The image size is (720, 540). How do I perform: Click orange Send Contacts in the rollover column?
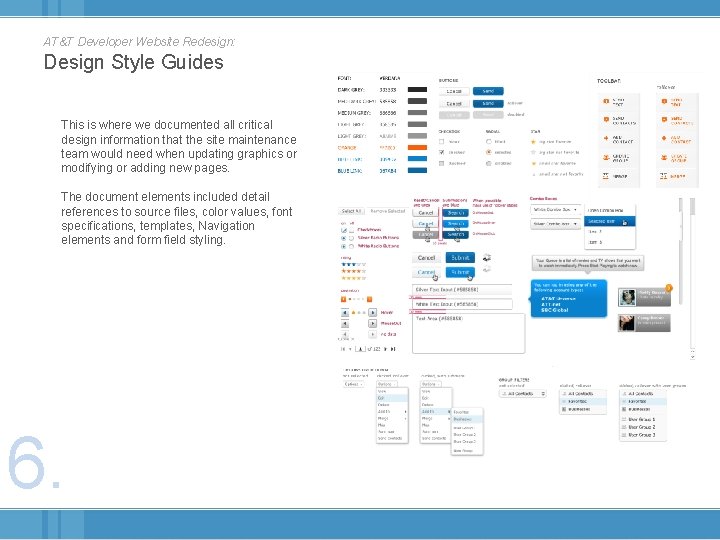pos(677,120)
